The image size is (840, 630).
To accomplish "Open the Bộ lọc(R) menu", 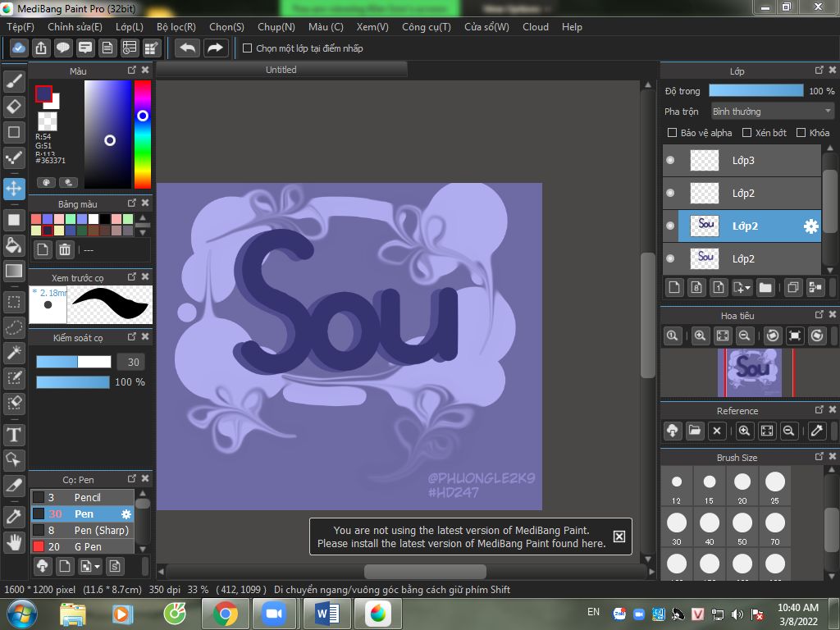I will tap(176, 27).
